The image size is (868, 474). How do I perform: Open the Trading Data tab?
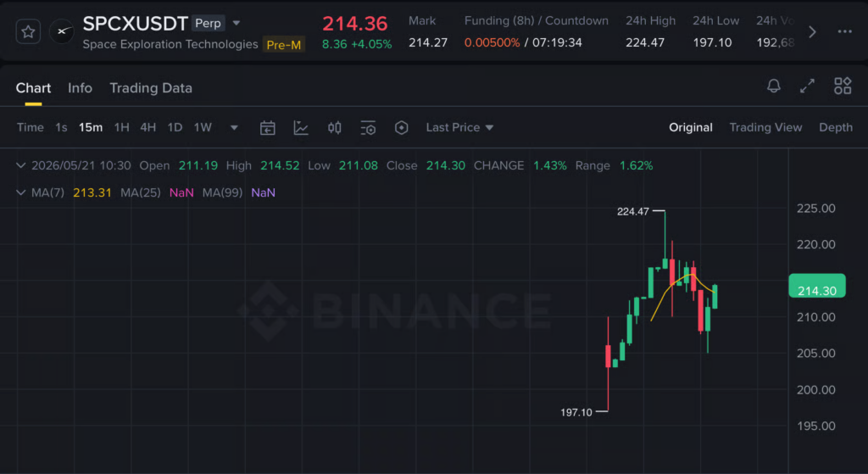151,88
